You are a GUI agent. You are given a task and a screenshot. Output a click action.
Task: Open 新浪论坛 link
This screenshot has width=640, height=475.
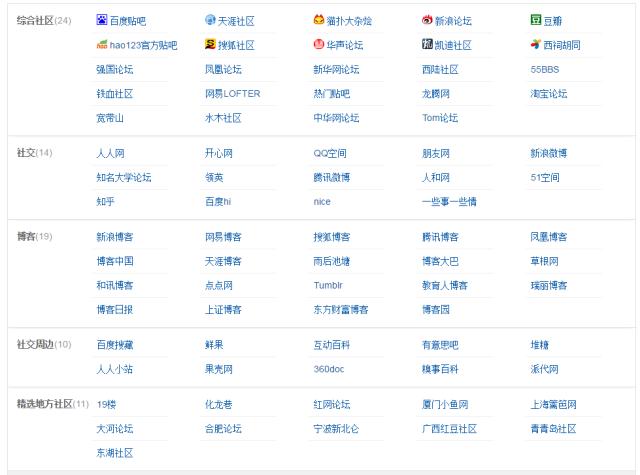453,21
